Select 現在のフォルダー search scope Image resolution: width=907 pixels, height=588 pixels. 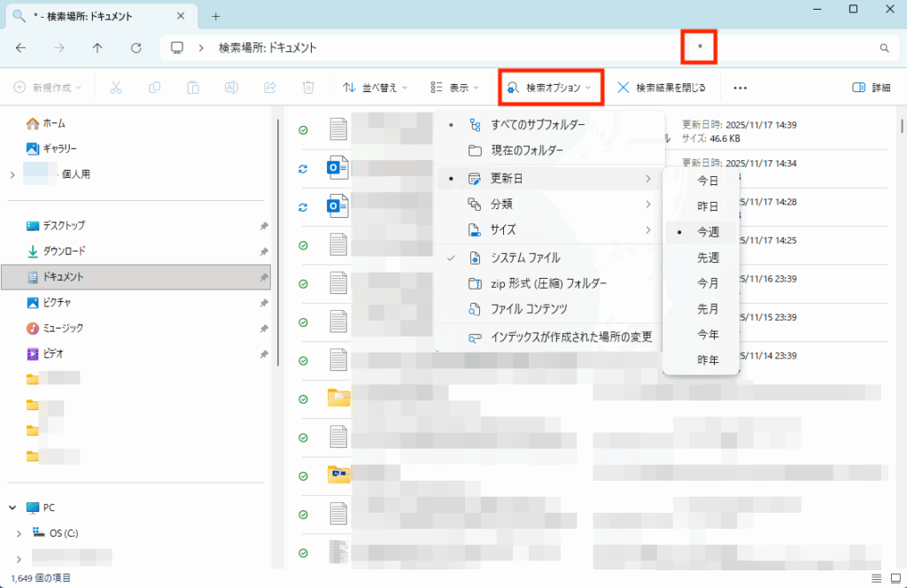click(x=527, y=151)
